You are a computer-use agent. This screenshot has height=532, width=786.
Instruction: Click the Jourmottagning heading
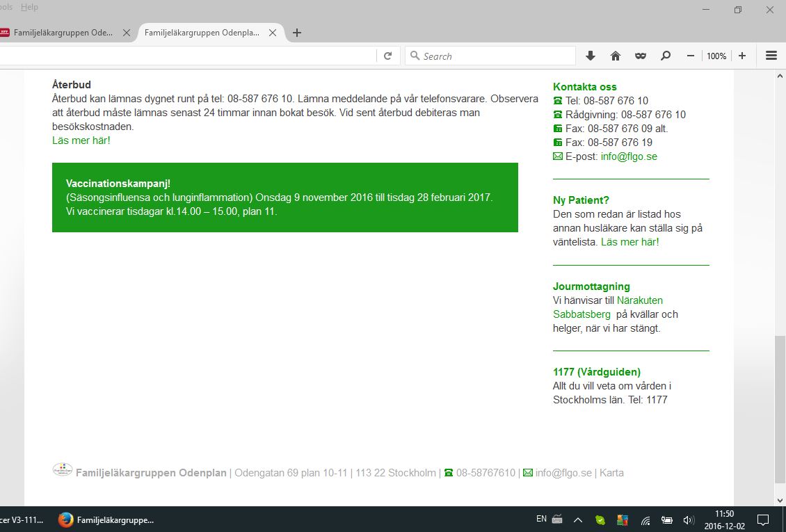591,287
